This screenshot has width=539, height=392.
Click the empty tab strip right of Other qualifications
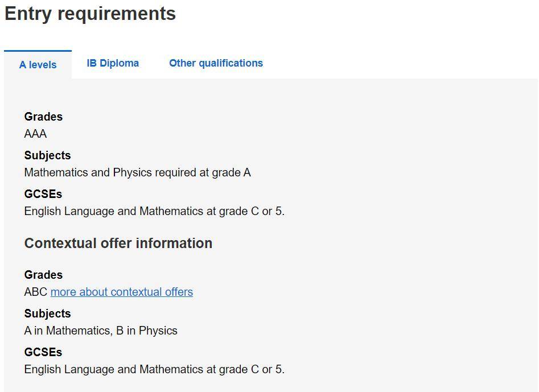coord(401,65)
